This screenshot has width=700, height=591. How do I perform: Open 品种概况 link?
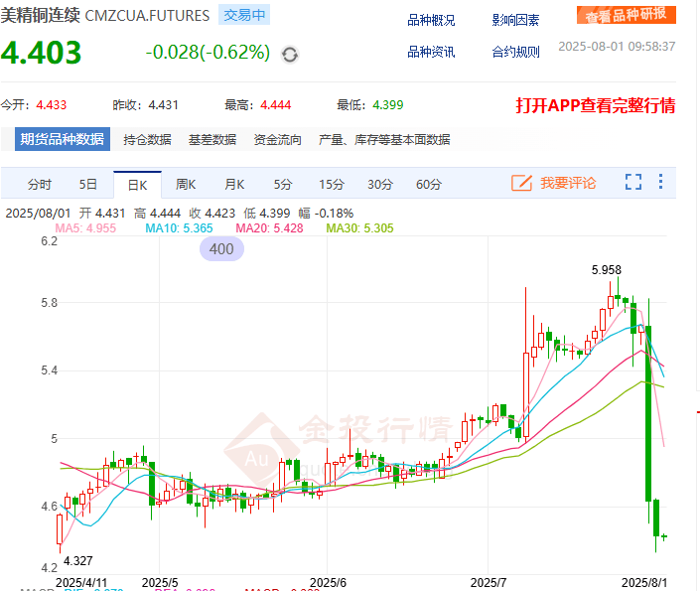tap(431, 20)
